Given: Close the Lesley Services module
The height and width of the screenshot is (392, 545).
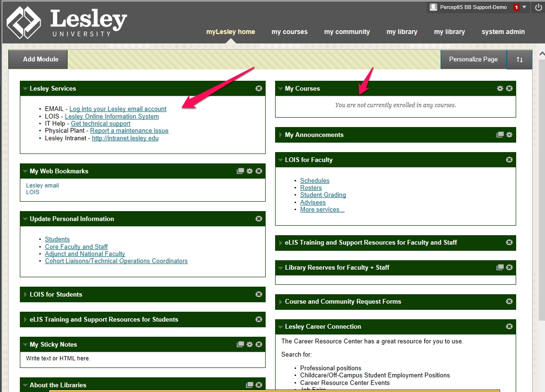Looking at the screenshot, I should [x=259, y=88].
